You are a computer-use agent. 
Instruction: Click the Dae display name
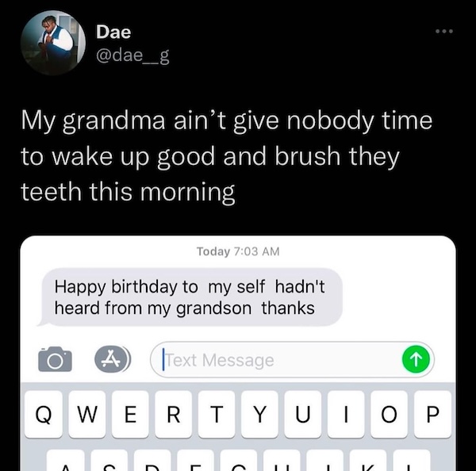[113, 32]
